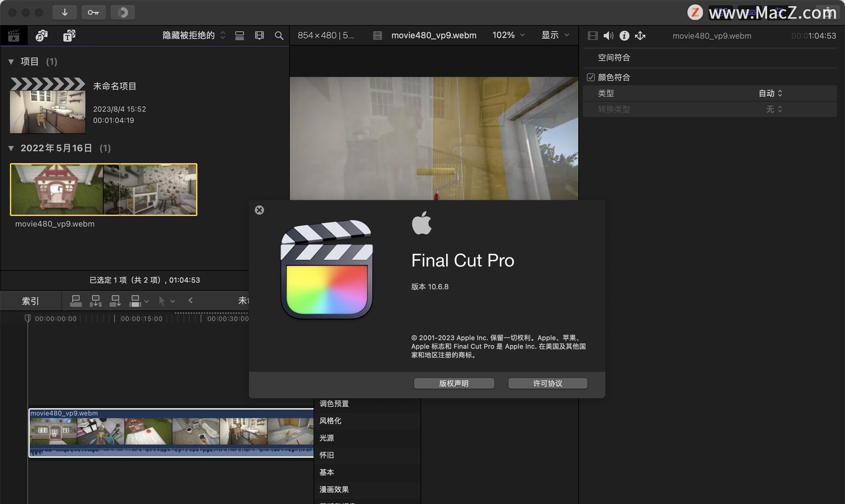Click the 许可协议 button
This screenshot has height=504, width=845.
pyautogui.click(x=547, y=383)
